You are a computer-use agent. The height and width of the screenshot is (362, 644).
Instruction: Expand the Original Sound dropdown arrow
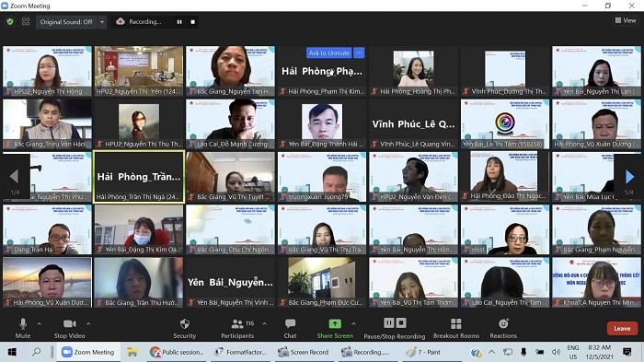click(x=102, y=22)
